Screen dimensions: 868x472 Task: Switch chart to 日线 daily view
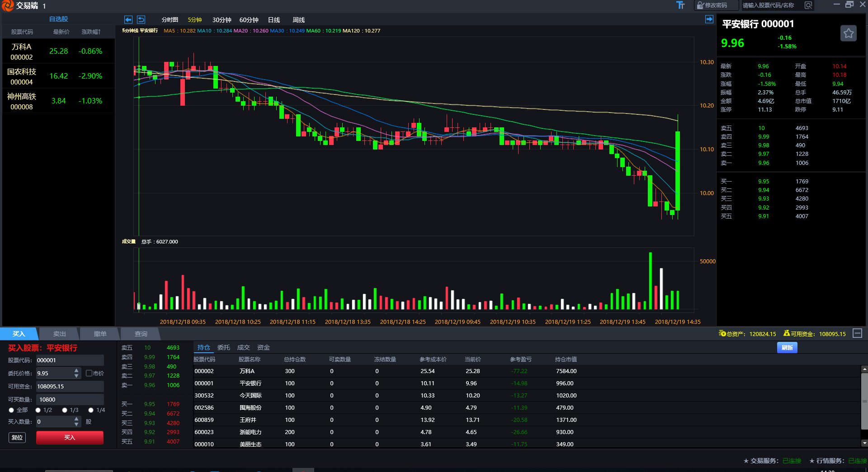[x=274, y=20]
